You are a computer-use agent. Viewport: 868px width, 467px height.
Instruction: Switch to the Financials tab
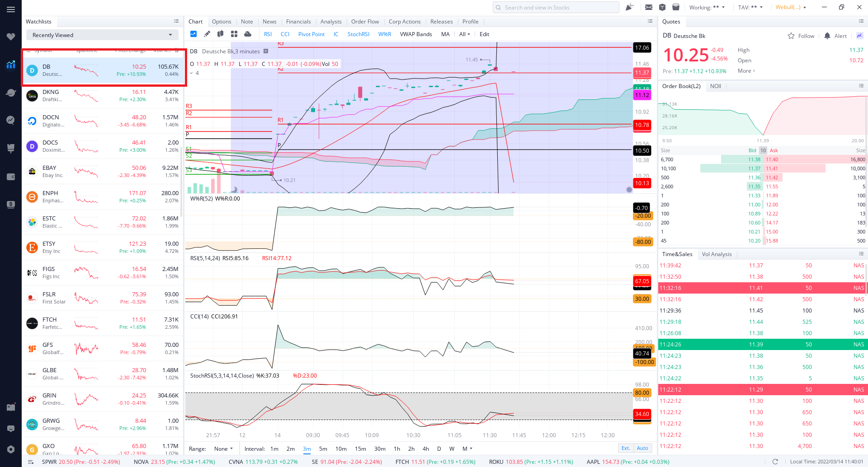(x=298, y=21)
